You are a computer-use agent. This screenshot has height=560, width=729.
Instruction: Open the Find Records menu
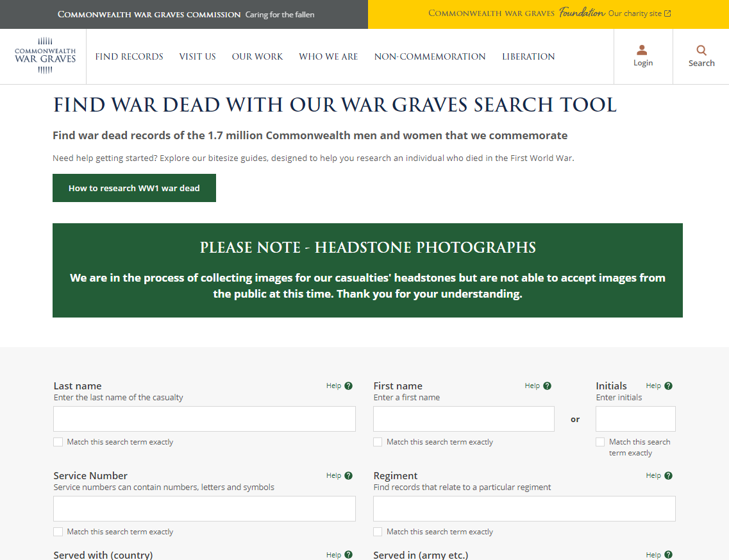click(x=129, y=56)
